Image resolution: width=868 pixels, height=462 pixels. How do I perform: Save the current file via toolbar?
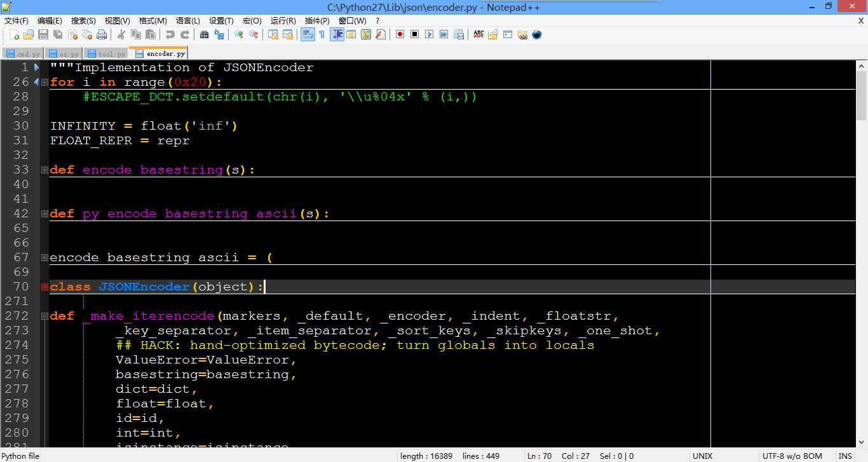[x=43, y=34]
